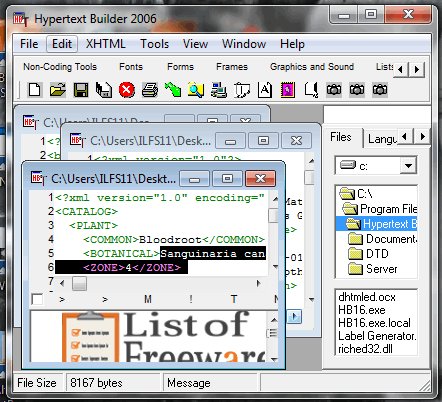Open the c: drive dropdown
The width and height of the screenshot is (442, 402).
[408, 165]
